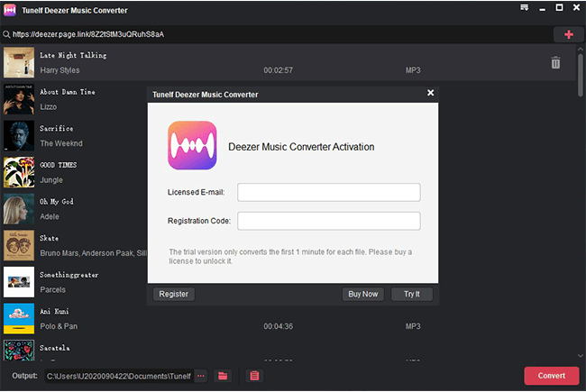586x392 pixels.
Task: Click artist name The Weeknd
Action: point(61,143)
